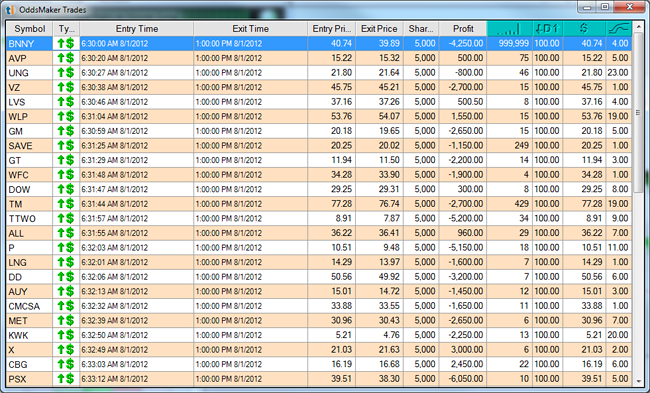Click the dollar sign icon column header
This screenshot has height=393, width=650.
tap(584, 29)
